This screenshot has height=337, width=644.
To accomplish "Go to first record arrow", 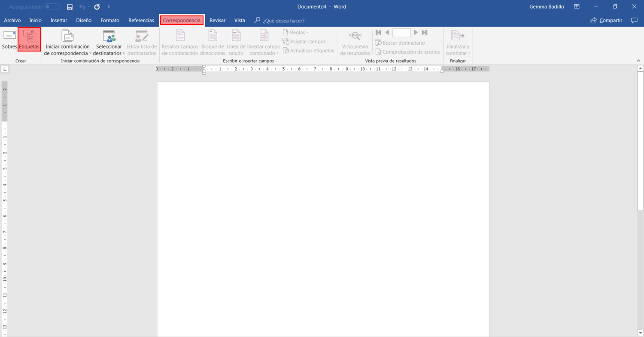I will 378,33.
